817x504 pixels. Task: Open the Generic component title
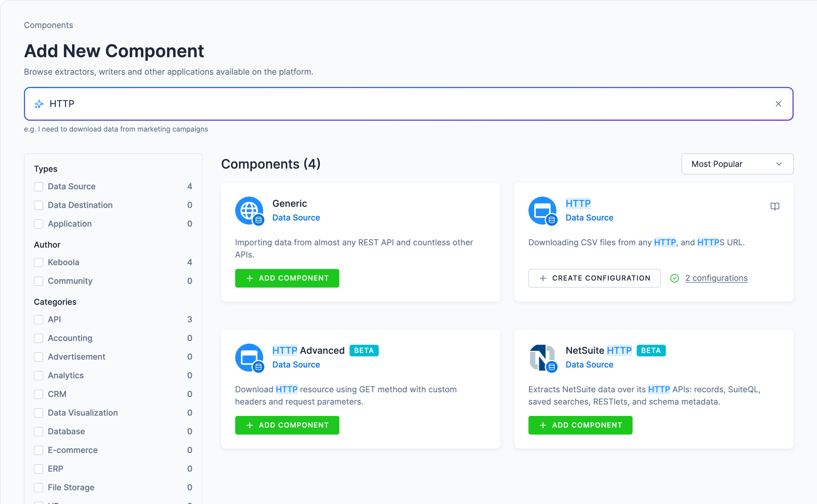(x=289, y=203)
